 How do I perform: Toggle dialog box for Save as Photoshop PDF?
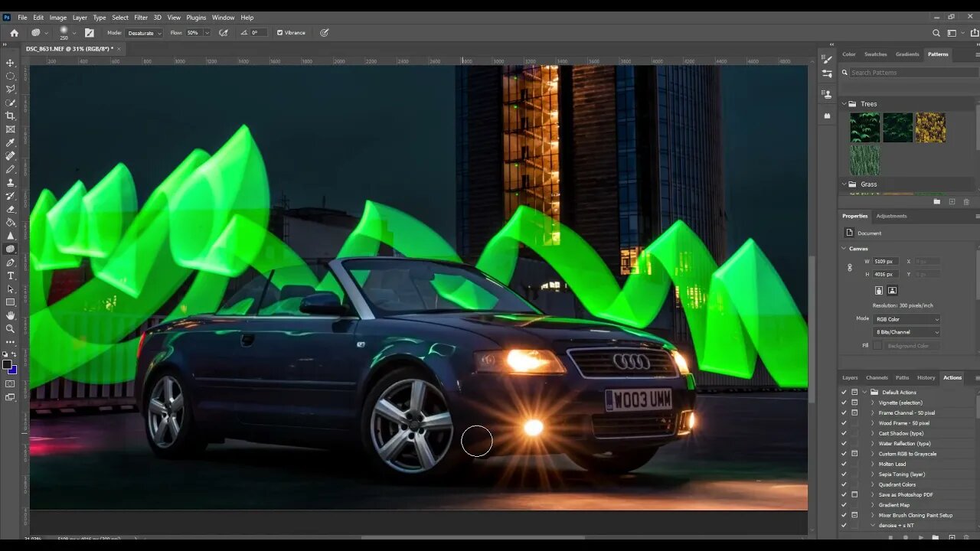(854, 494)
